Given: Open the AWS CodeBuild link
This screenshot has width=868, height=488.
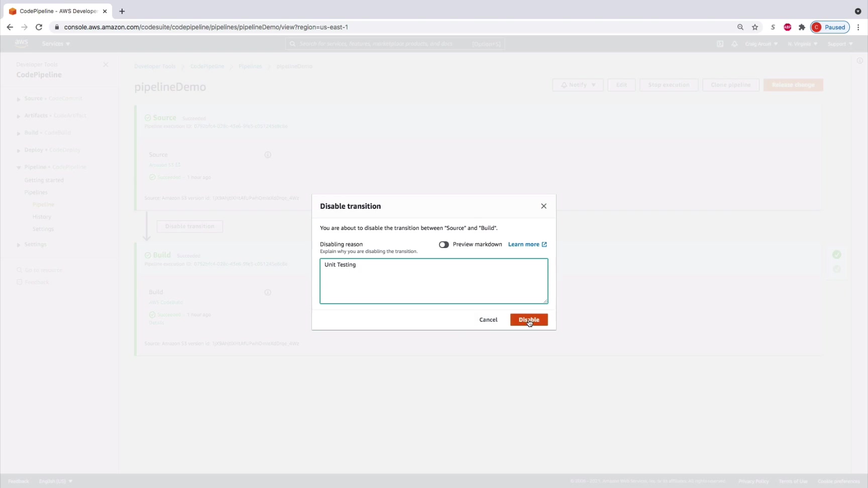Looking at the screenshot, I should click(x=166, y=302).
